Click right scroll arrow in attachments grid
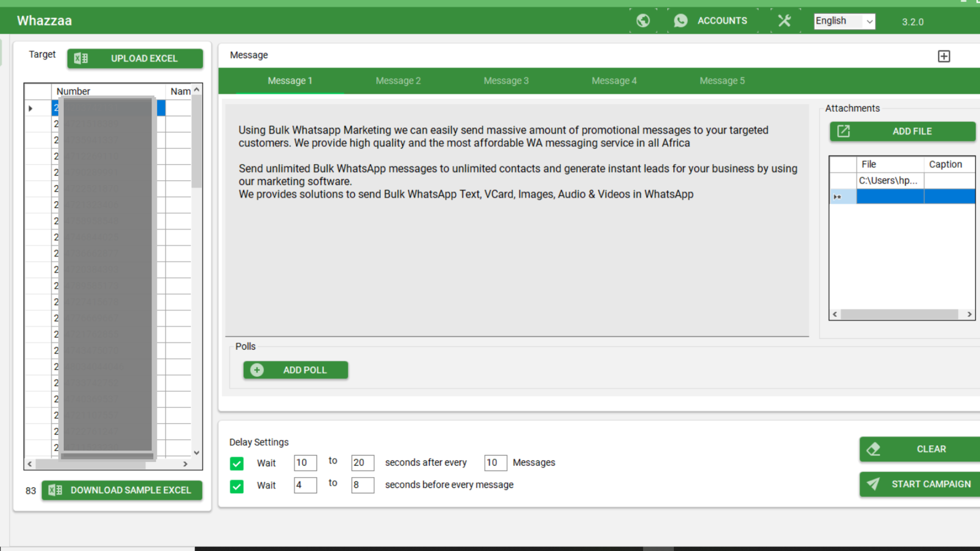Screen dimensions: 980x551 [x=969, y=314]
